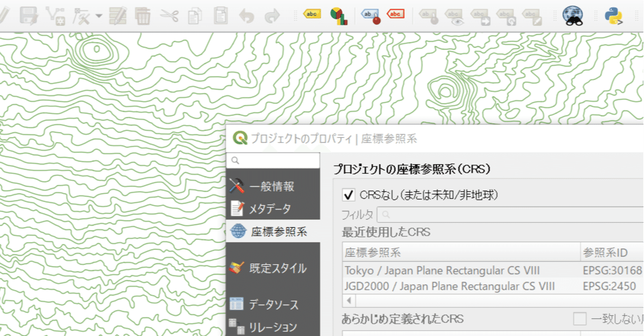Open the dropdown arrow beside the Modify Attributes icon

[x=99, y=16]
